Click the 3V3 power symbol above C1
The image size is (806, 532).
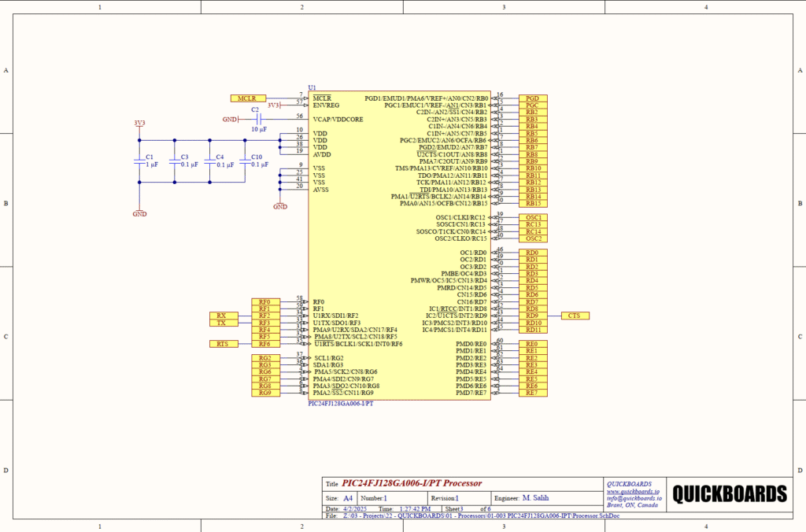point(139,125)
